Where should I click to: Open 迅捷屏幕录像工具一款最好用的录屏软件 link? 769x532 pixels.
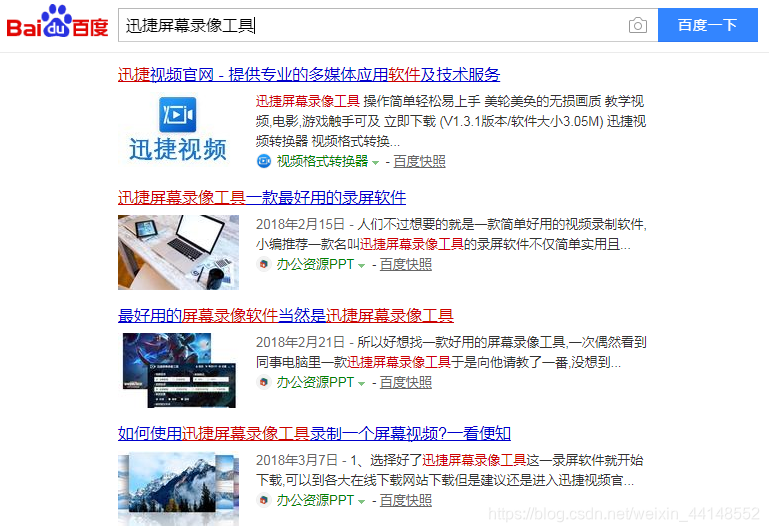[x=262, y=198]
